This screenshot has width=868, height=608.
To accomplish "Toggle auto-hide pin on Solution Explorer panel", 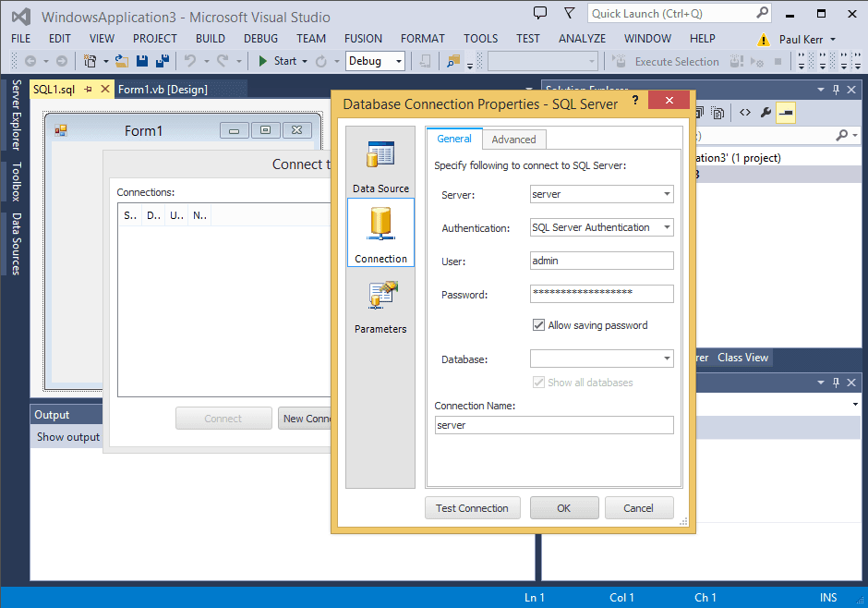I will pos(836,89).
